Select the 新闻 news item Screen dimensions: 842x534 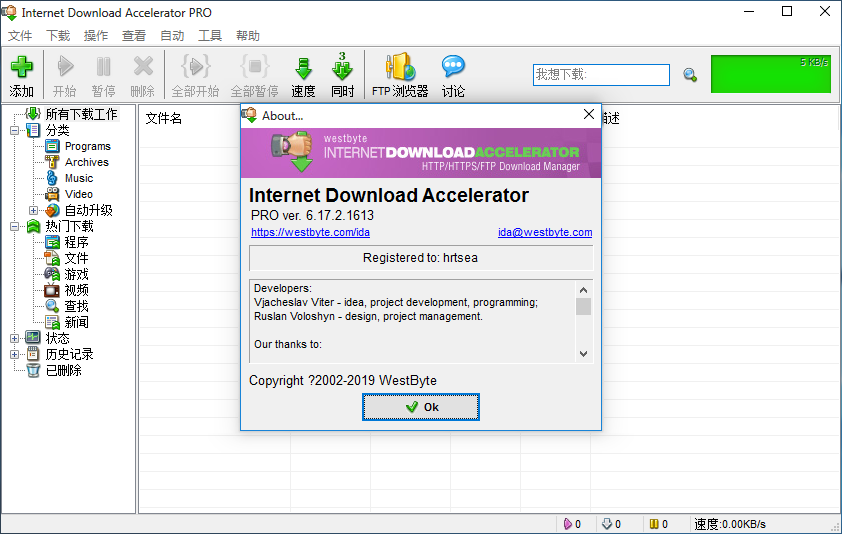[x=76, y=322]
